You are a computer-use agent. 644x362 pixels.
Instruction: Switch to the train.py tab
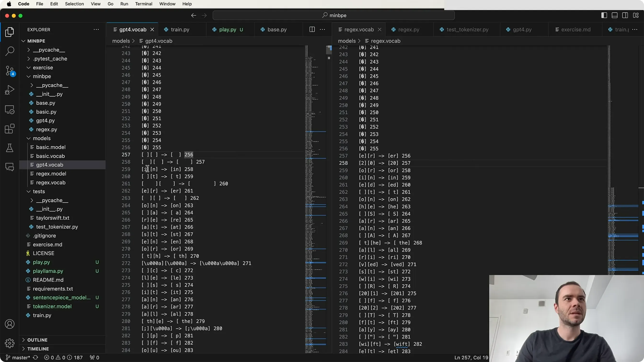click(x=180, y=29)
